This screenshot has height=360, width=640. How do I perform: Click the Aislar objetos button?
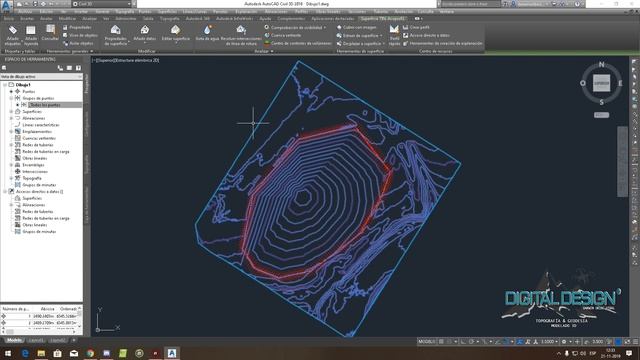(x=78, y=43)
